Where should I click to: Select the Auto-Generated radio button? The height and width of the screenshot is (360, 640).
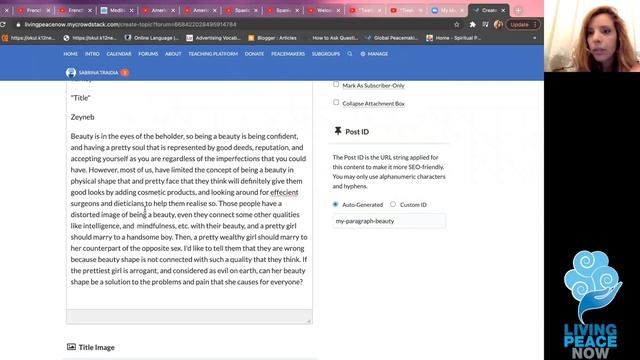(x=336, y=204)
